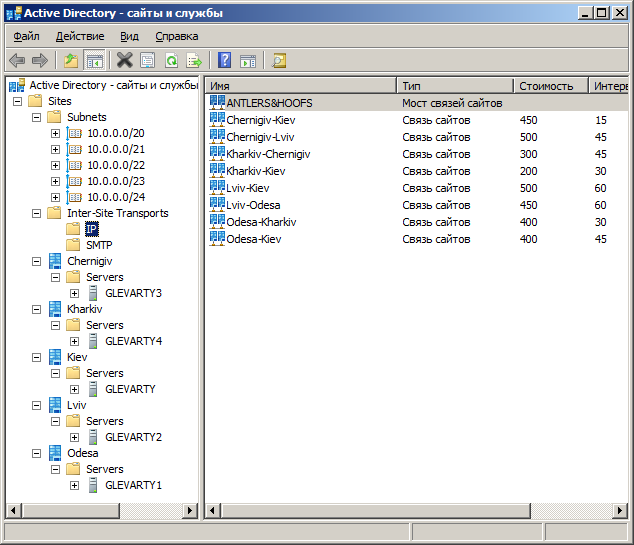Sort by the Интервал column header

[x=609, y=86]
